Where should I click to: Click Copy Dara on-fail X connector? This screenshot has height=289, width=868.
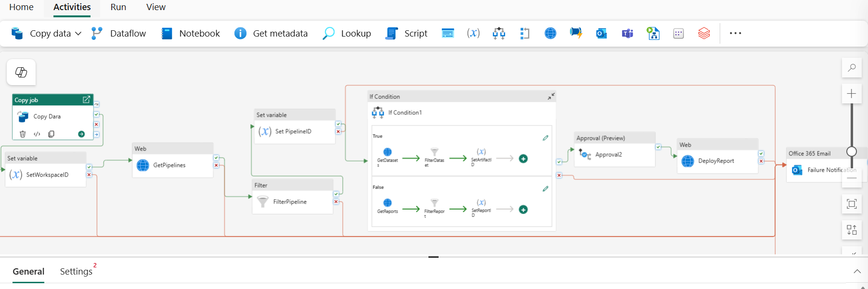pyautogui.click(x=96, y=125)
